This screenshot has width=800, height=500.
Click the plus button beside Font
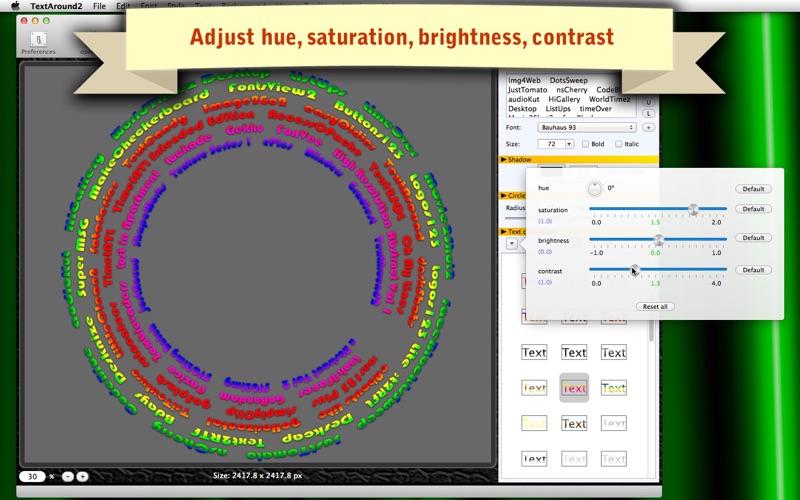(x=648, y=128)
